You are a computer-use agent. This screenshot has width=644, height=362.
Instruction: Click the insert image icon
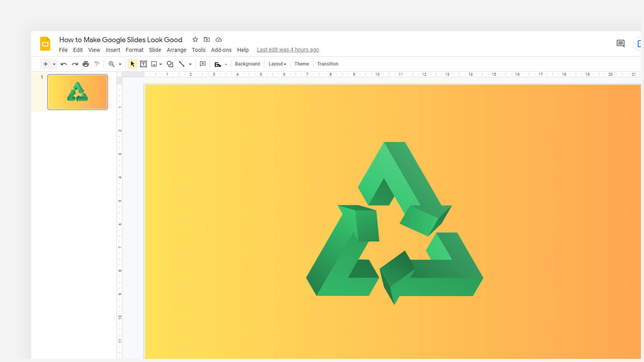(154, 64)
